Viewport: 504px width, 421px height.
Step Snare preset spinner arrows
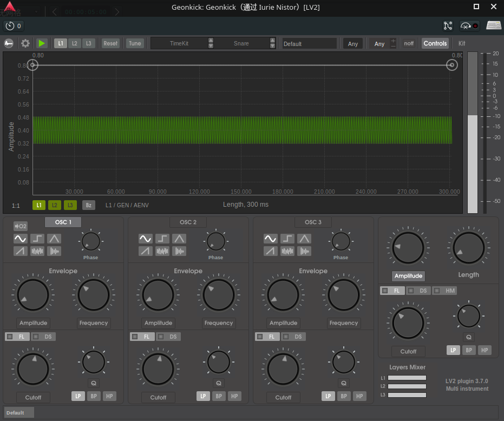point(273,43)
